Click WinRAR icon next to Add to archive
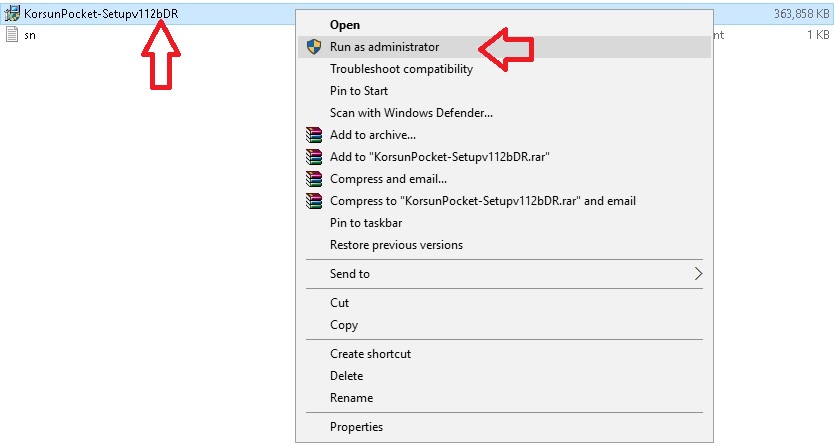Viewport: 835px width, 447px height. click(x=314, y=135)
